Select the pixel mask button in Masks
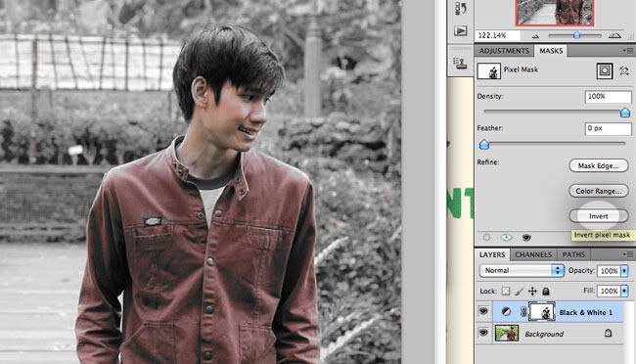 (605, 71)
